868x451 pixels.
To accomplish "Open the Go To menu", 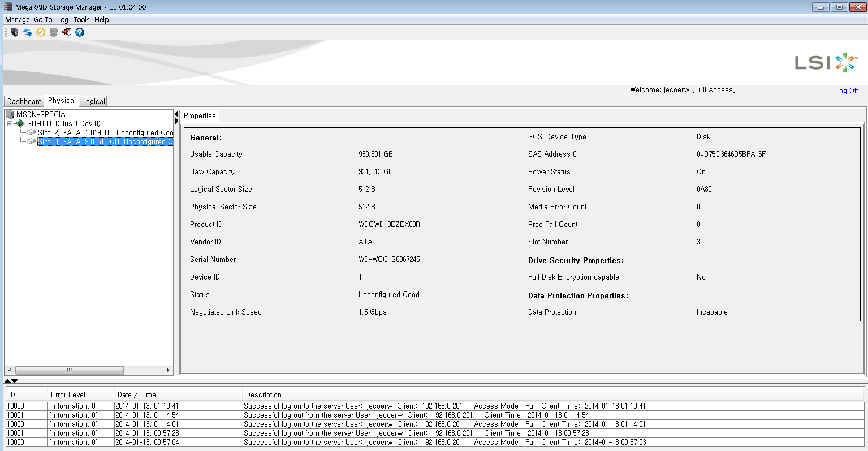I will click(43, 19).
